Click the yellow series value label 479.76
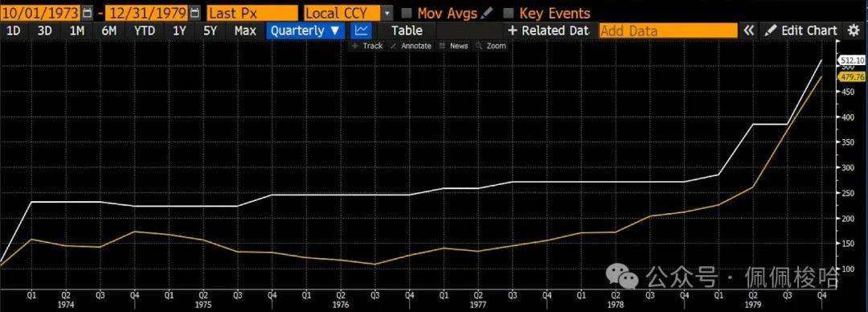 (x=852, y=77)
